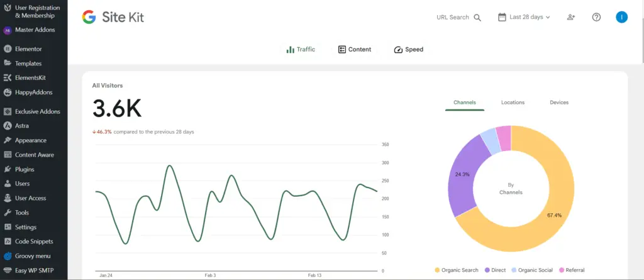Click the Appearance paintbrush icon
Viewport: 644px width, 280px height.
click(8, 140)
